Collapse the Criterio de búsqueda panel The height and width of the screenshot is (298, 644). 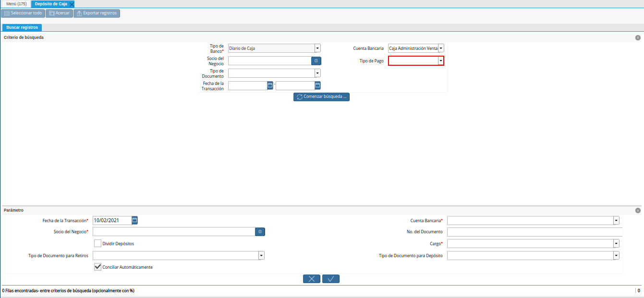pos(638,37)
